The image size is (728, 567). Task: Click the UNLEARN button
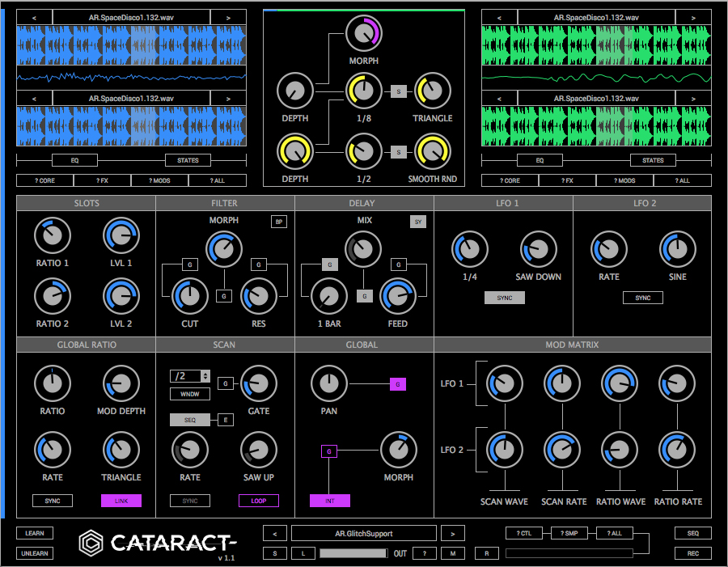pos(35,553)
